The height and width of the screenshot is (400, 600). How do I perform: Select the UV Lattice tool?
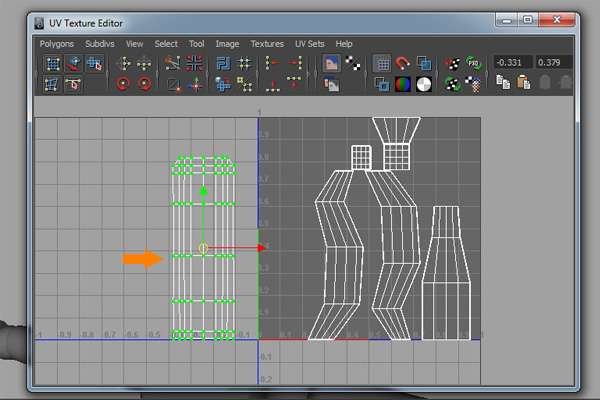[x=52, y=63]
